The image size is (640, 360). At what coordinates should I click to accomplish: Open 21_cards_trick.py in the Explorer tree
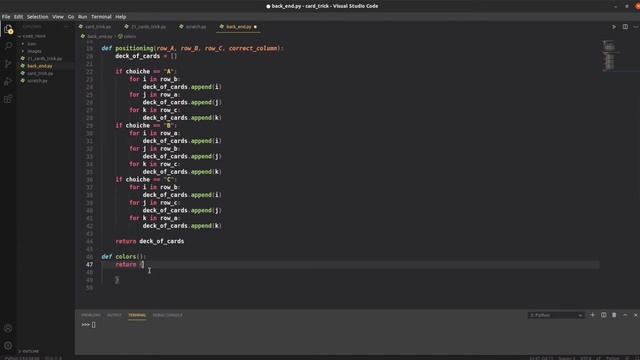(44, 58)
